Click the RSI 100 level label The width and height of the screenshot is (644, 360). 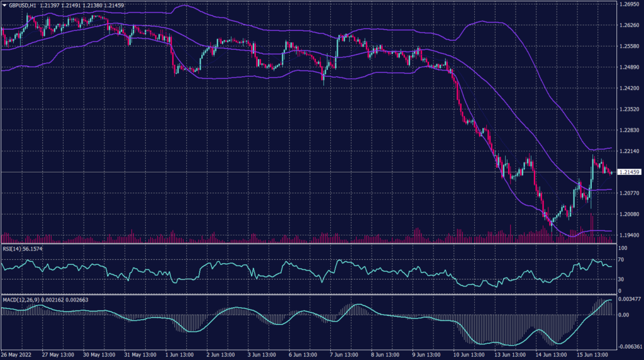coord(623,249)
